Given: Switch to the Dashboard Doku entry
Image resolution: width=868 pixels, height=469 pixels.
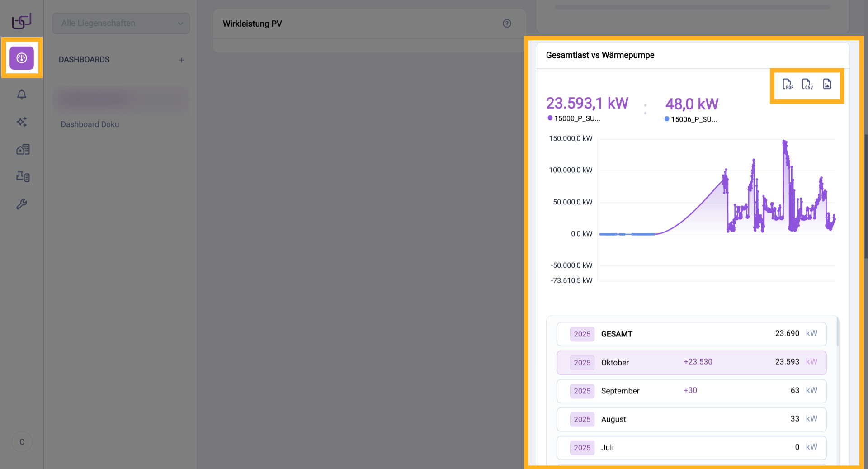Looking at the screenshot, I should coord(90,124).
